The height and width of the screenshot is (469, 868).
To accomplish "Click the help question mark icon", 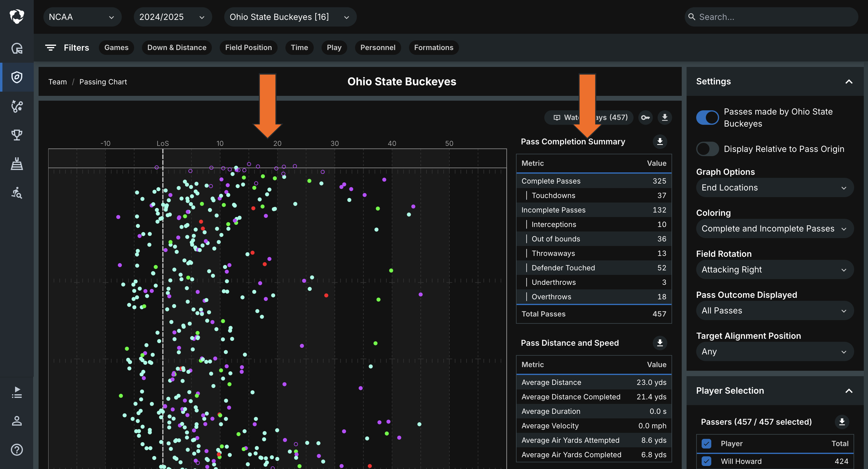I will [17, 450].
